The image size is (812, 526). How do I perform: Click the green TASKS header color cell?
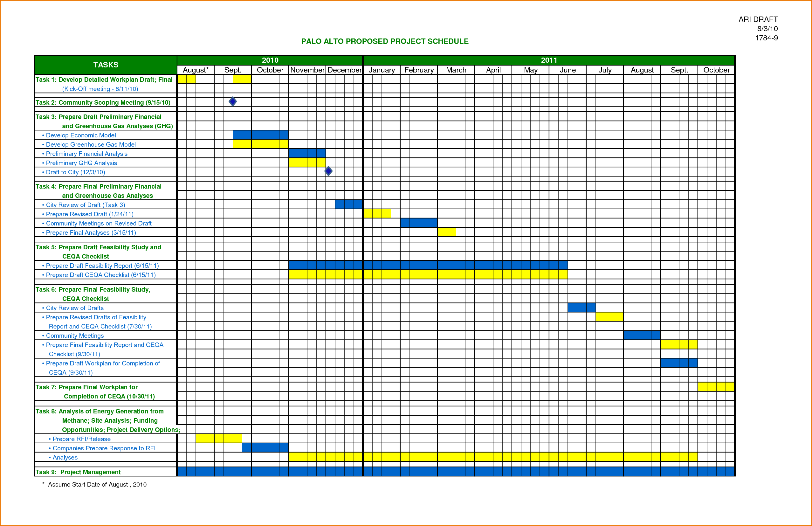(107, 65)
